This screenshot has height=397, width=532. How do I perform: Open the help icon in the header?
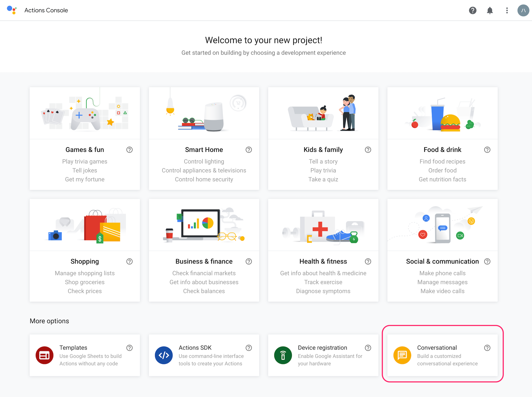473,10
